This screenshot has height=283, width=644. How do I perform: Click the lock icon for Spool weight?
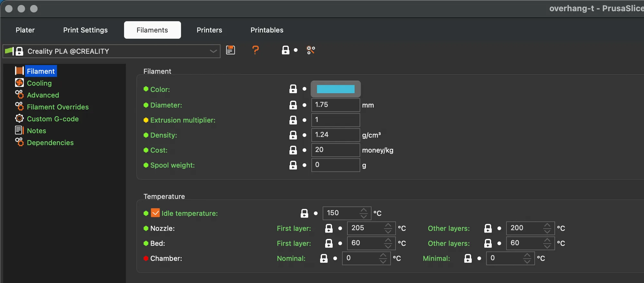click(x=293, y=165)
